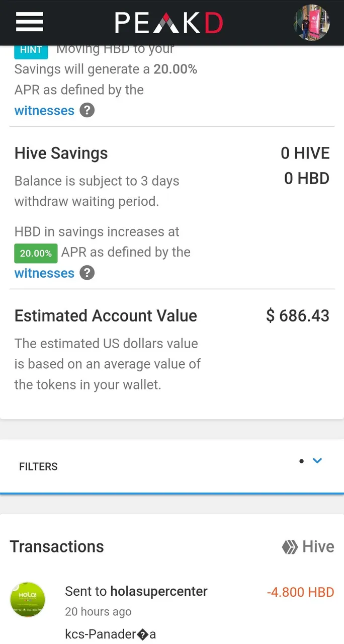Screen dimensions: 344x644
Task: Click the green 20.00% APR badge
Action: pyautogui.click(x=36, y=253)
